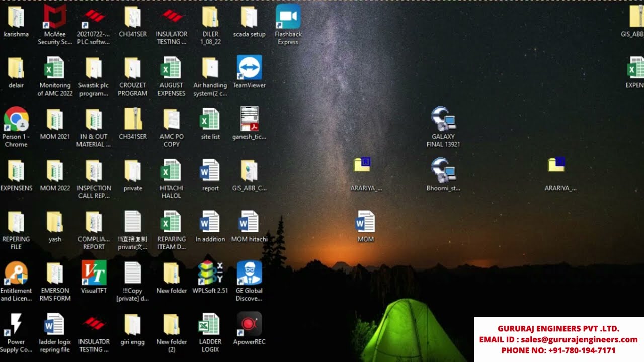
Task: Open the text file with Chinese characters in name
Action: pos(133,230)
